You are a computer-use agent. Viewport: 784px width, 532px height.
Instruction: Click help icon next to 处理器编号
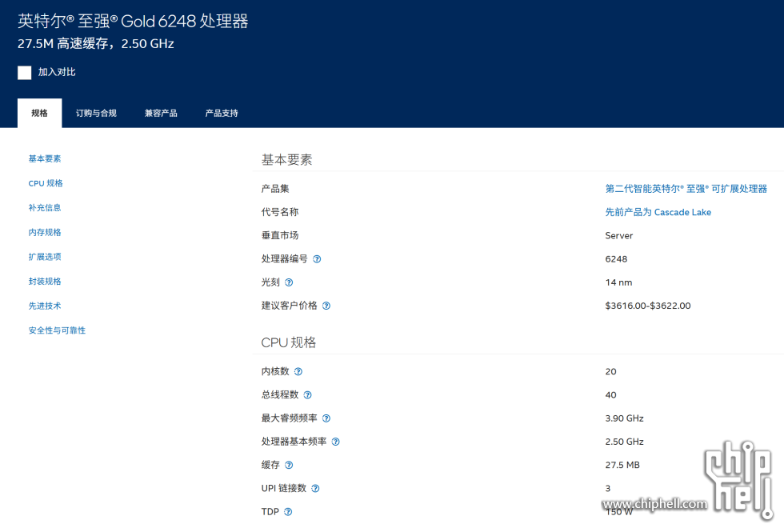317,259
